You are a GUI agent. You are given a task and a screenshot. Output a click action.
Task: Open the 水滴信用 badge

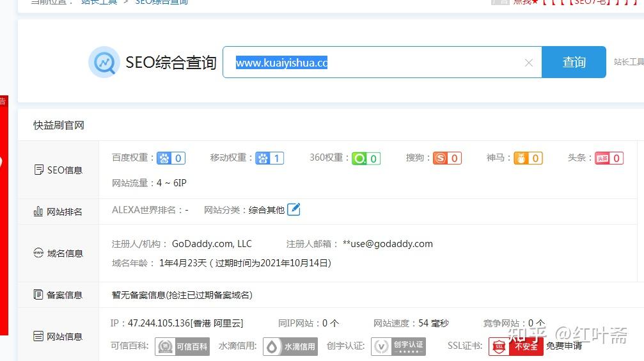290,347
